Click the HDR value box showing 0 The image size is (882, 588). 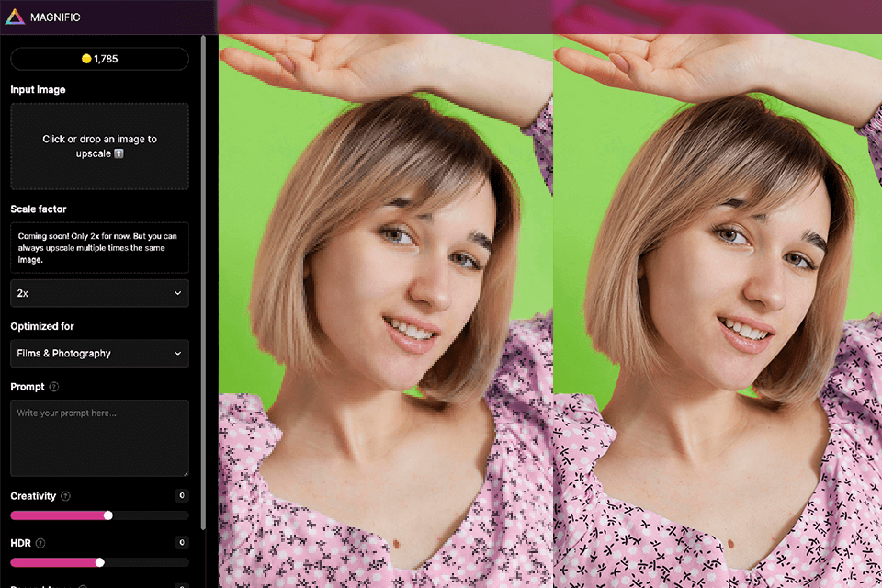(x=181, y=542)
